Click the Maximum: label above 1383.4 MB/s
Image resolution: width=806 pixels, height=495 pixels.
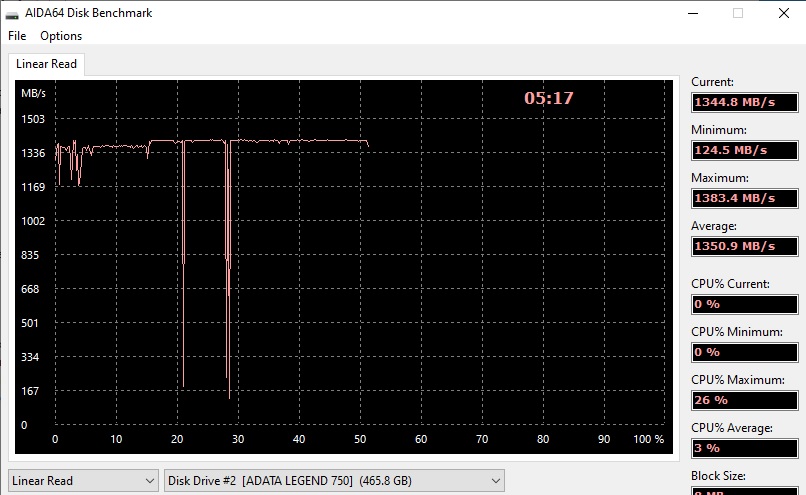tap(720, 178)
